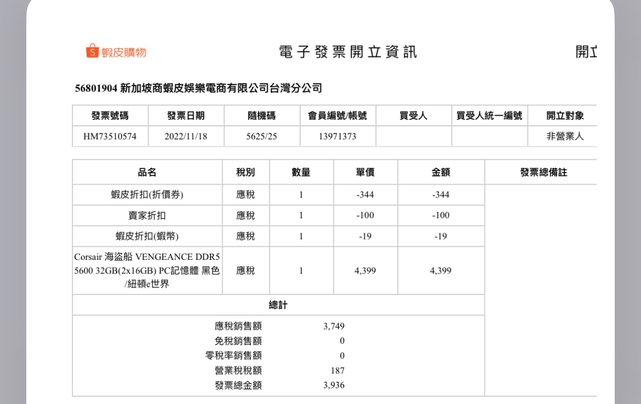Screen dimensions: 641x404
Task: Select the 發票總金額 total 3,936
Action: tap(334, 385)
